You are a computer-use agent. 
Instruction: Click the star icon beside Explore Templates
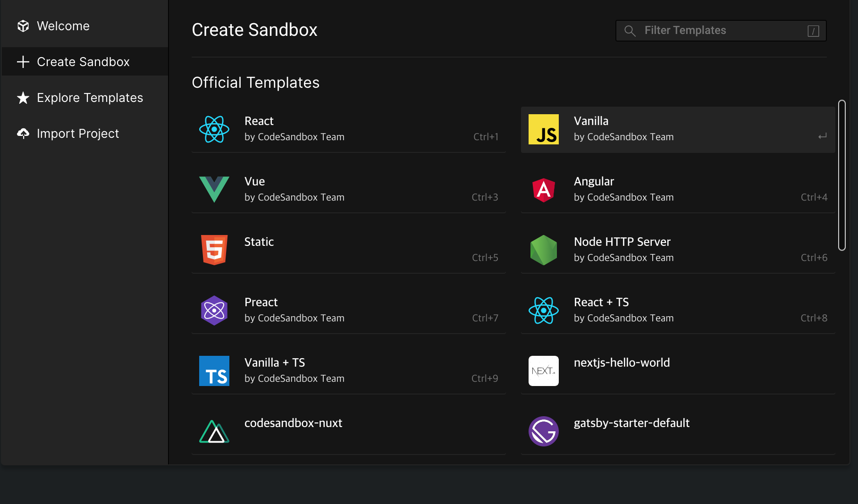click(x=23, y=98)
